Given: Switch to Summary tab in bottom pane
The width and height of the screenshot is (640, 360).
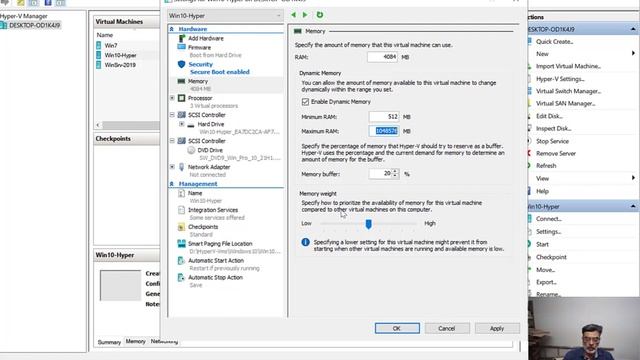Looking at the screenshot, I should (109, 342).
